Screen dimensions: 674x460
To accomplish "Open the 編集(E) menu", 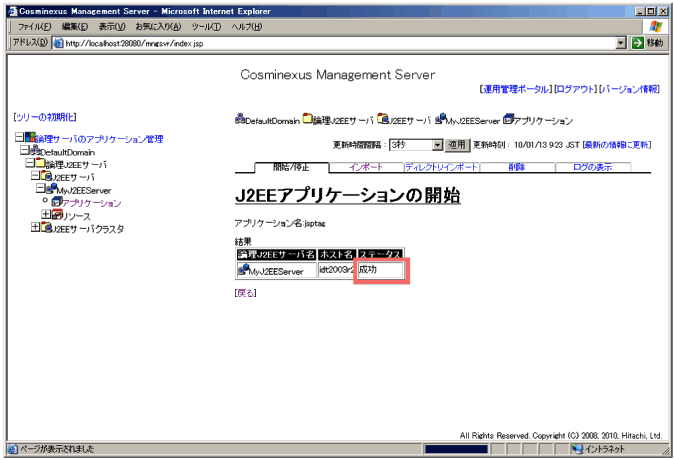I will pos(75,27).
